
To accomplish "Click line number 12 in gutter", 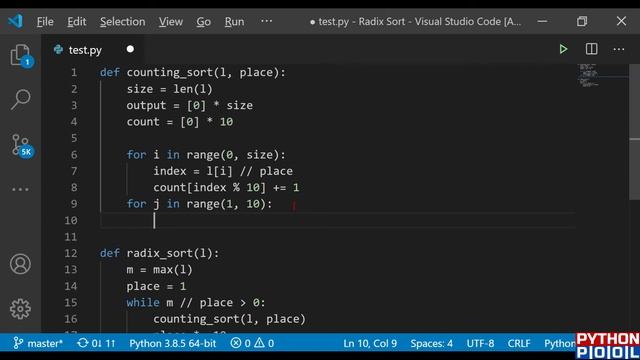I will (71, 253).
